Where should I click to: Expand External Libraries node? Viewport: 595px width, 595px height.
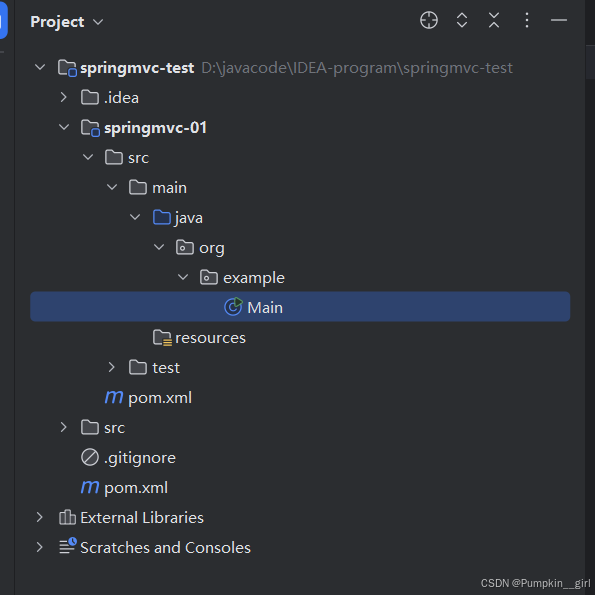pos(39,517)
